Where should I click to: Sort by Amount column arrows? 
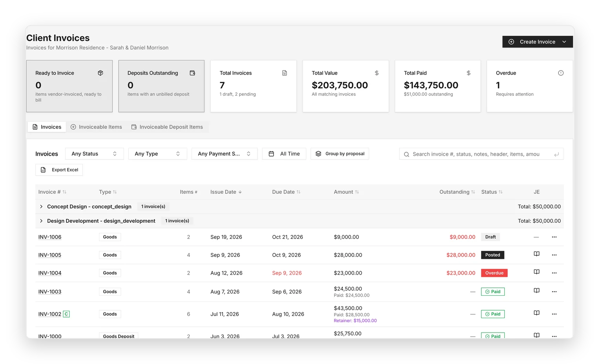[357, 192]
